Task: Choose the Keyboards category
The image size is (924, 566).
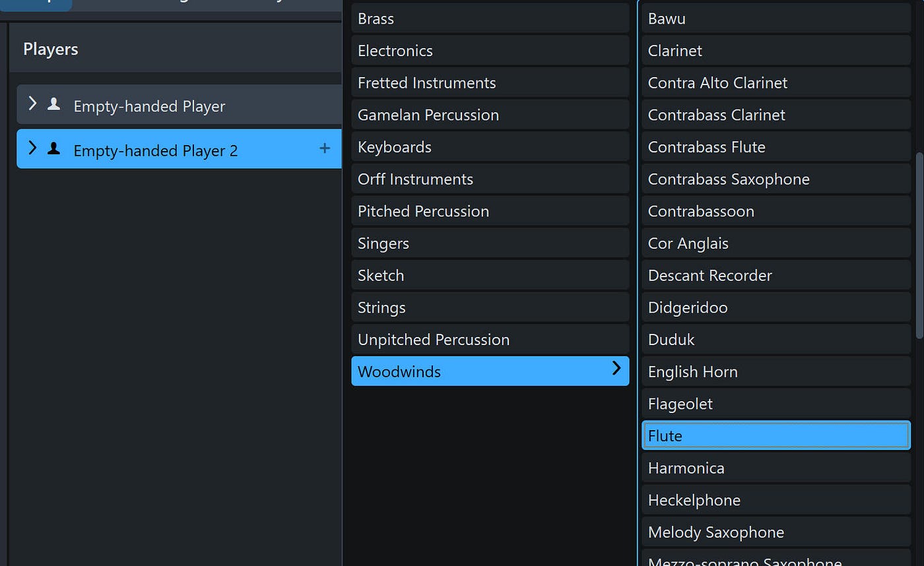Action: (490, 147)
